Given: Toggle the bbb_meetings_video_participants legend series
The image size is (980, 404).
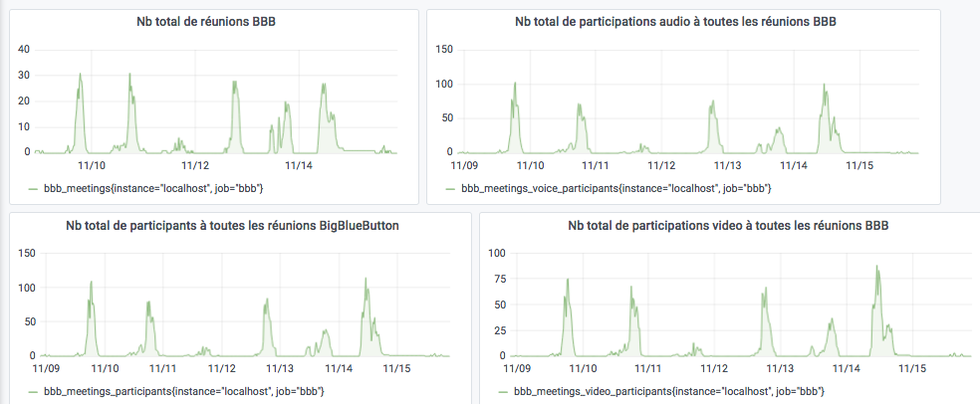Looking at the screenshot, I should [x=667, y=393].
